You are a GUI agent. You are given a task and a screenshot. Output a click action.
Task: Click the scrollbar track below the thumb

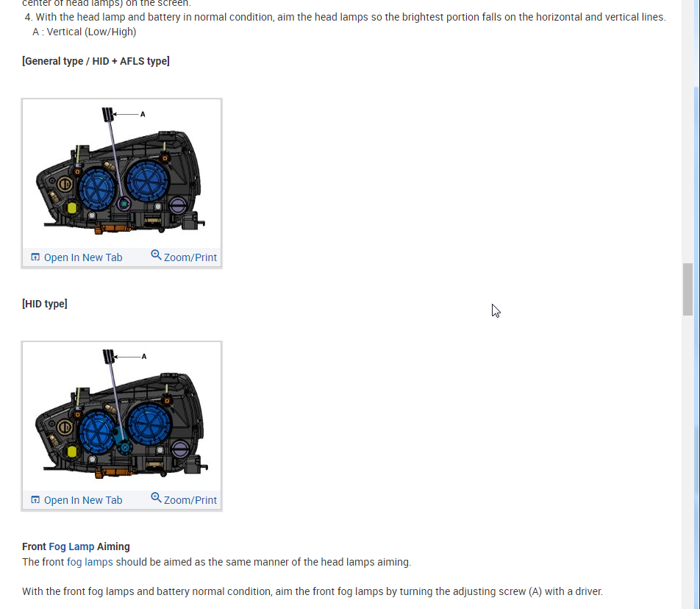click(687, 460)
